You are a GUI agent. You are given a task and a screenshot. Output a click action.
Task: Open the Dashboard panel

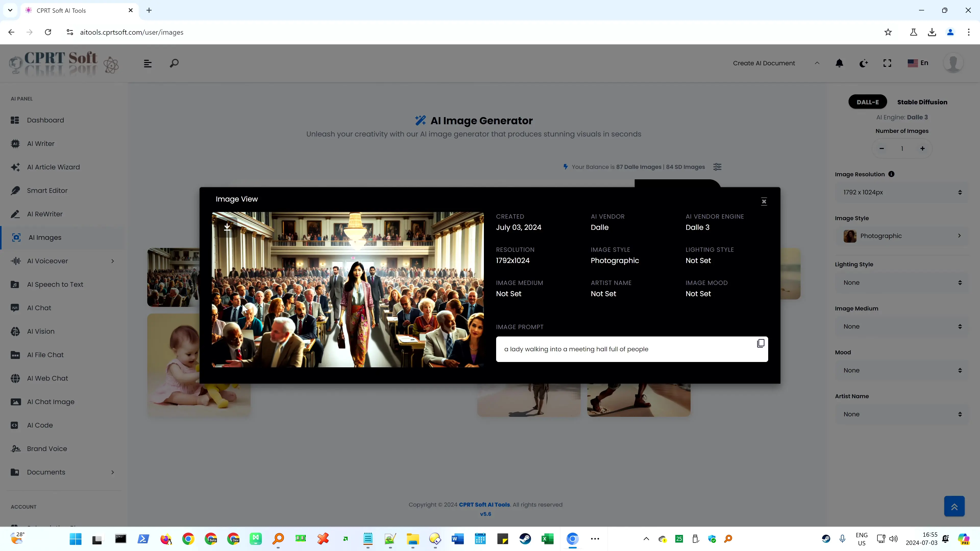(45, 120)
